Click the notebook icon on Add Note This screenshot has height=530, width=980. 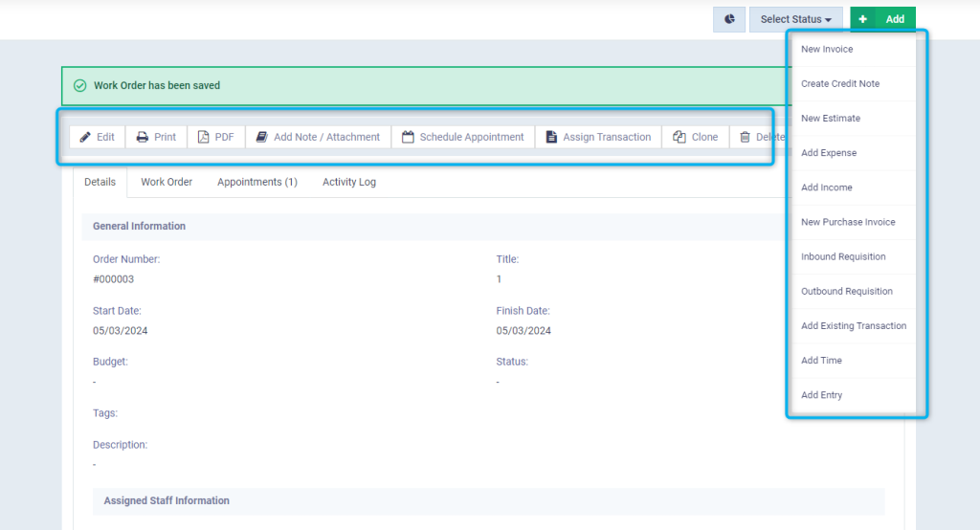[262, 137]
